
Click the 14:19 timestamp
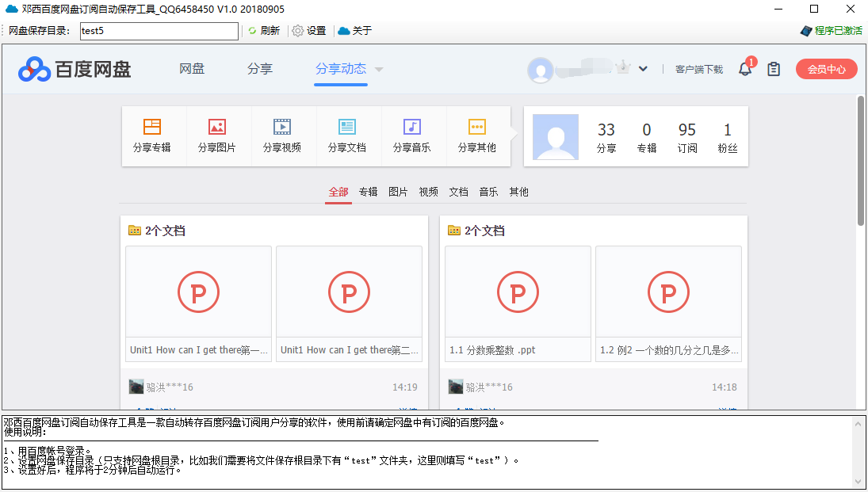[x=405, y=387]
